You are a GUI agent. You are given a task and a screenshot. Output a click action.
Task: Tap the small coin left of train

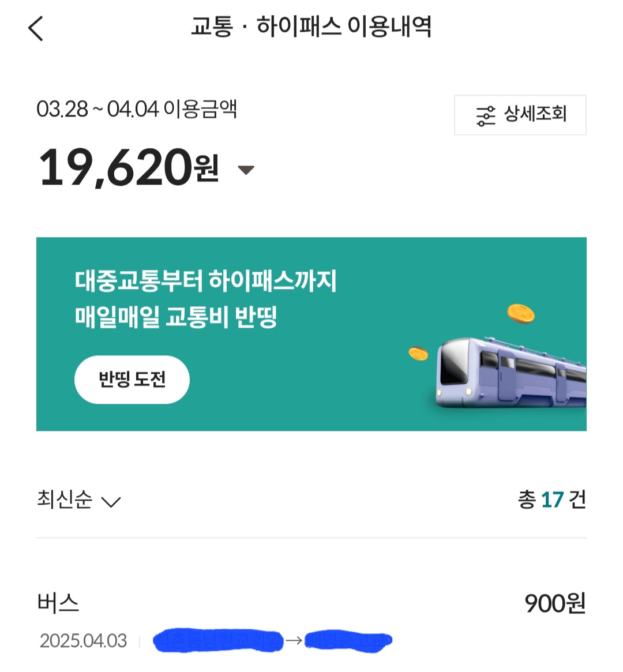click(x=418, y=353)
